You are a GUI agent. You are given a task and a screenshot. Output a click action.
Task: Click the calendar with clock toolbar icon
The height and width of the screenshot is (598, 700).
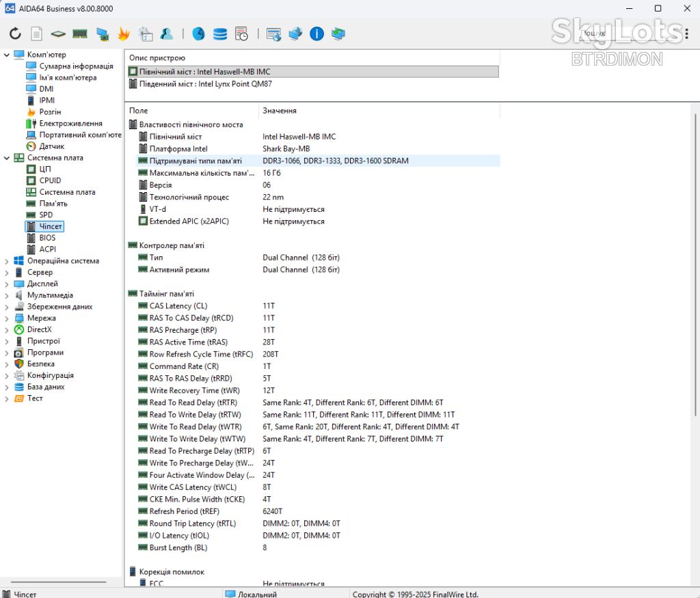tap(241, 34)
